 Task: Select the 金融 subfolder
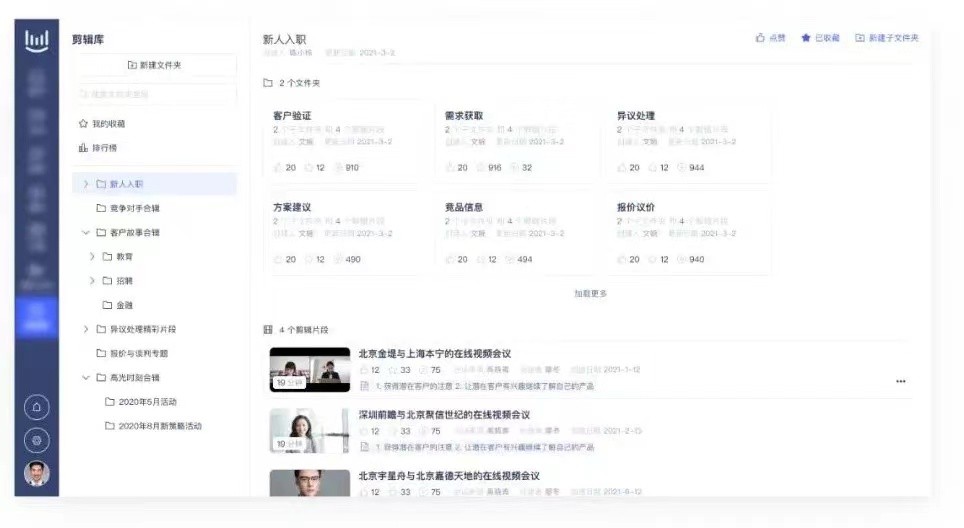point(117,305)
